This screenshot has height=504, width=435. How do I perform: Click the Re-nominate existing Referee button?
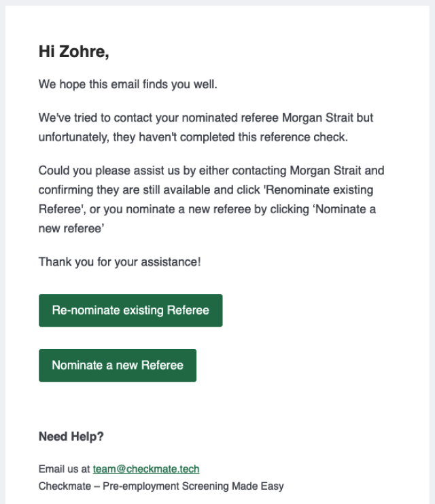coord(130,310)
